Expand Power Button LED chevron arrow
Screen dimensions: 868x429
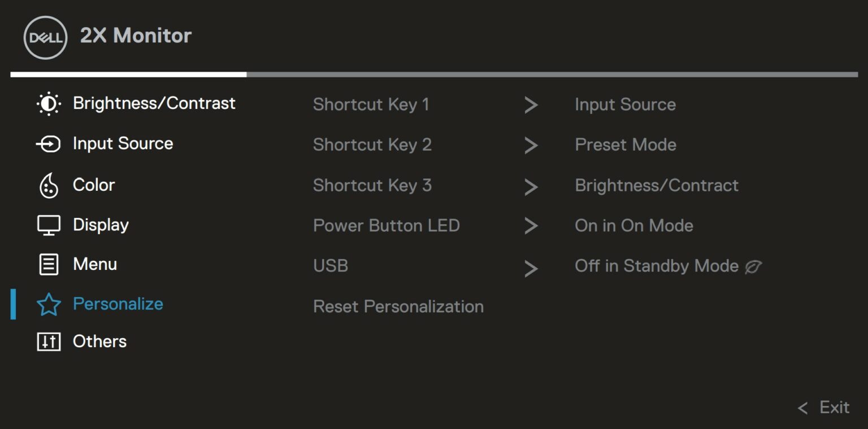click(x=531, y=226)
